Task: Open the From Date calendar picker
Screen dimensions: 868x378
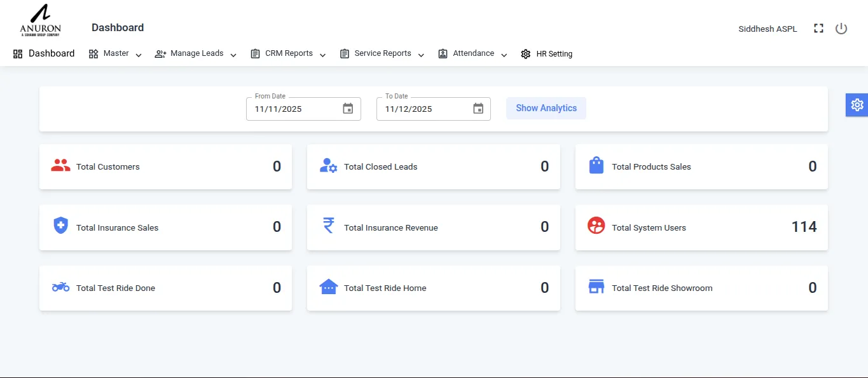Action: (x=348, y=109)
